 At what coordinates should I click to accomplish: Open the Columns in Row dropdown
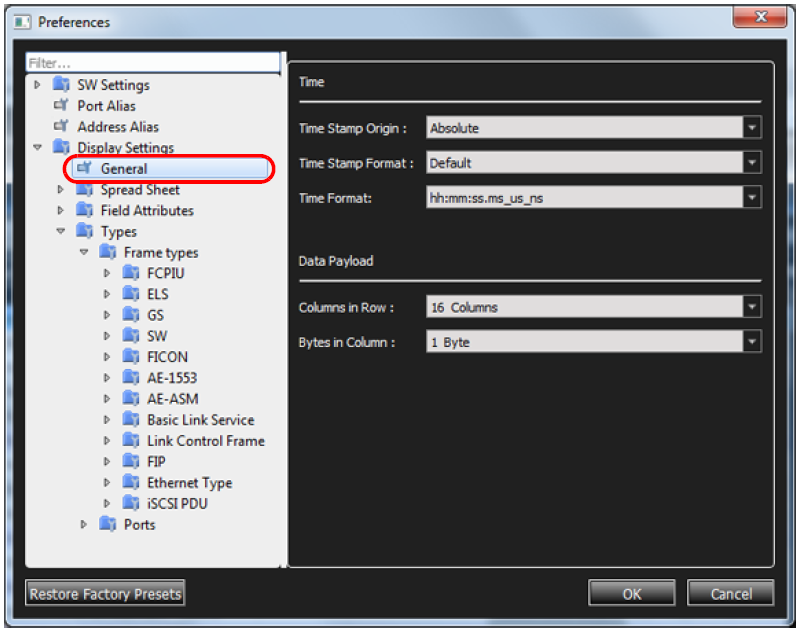[x=752, y=307]
